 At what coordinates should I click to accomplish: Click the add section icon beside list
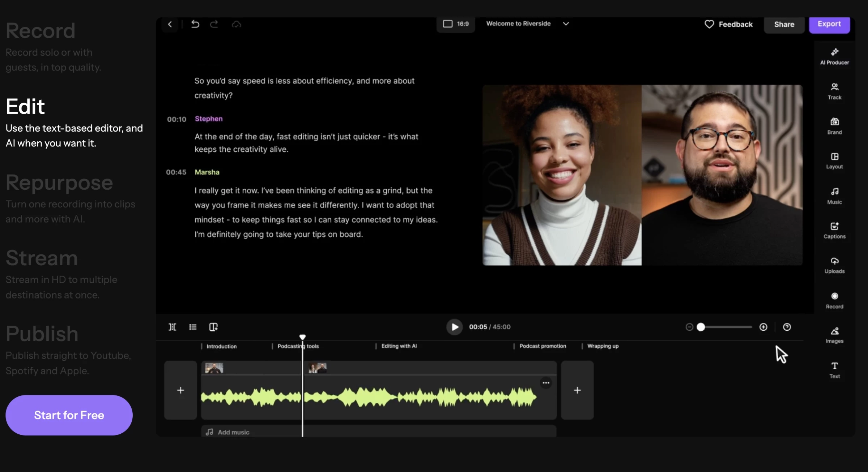click(213, 327)
